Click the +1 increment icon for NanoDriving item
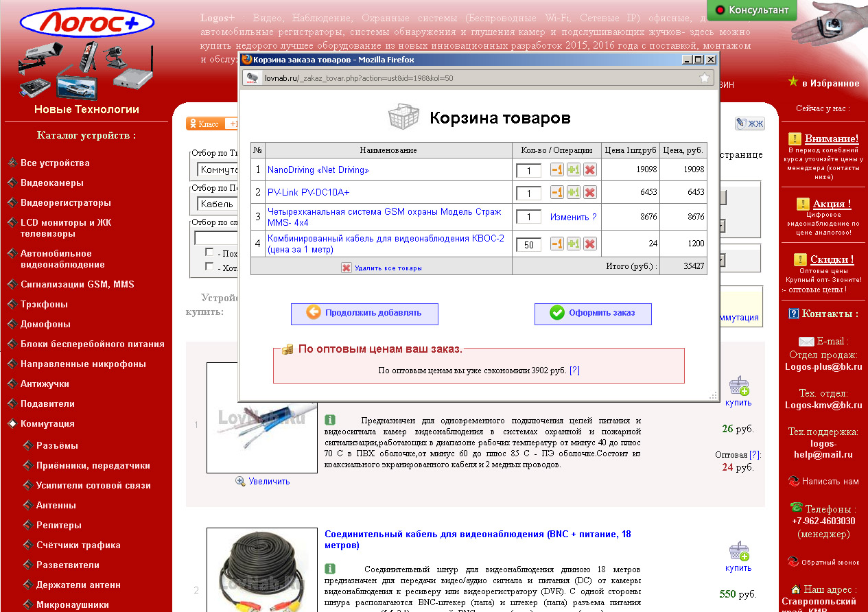 click(573, 169)
